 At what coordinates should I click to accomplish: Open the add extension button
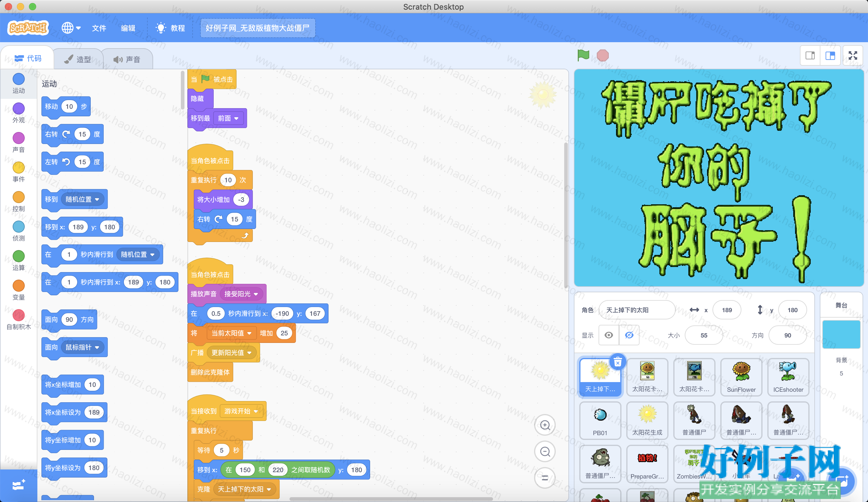(19, 485)
